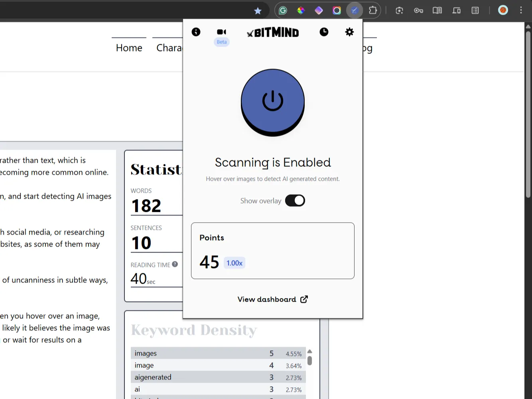Viewport: 532px width, 399px height.
Task: Disable the Show overlay toggle
Action: (295, 200)
